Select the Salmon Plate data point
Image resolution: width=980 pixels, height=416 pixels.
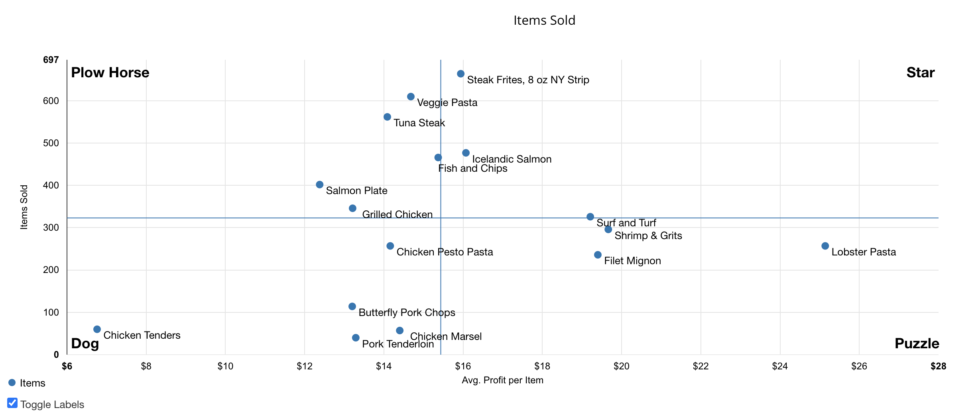tap(319, 184)
